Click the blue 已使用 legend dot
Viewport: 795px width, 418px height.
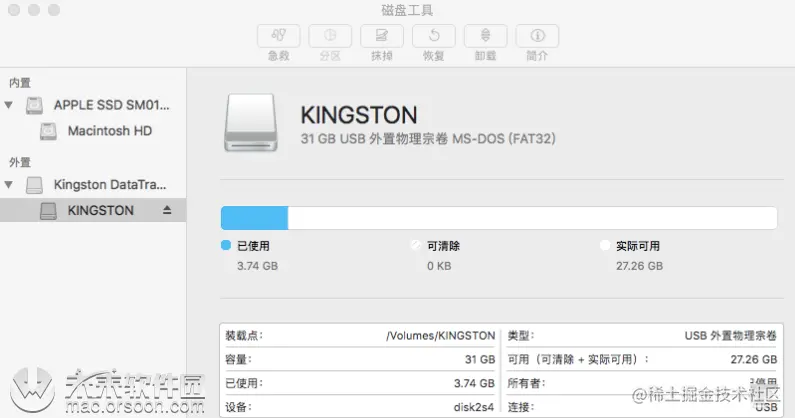pyautogui.click(x=226, y=246)
